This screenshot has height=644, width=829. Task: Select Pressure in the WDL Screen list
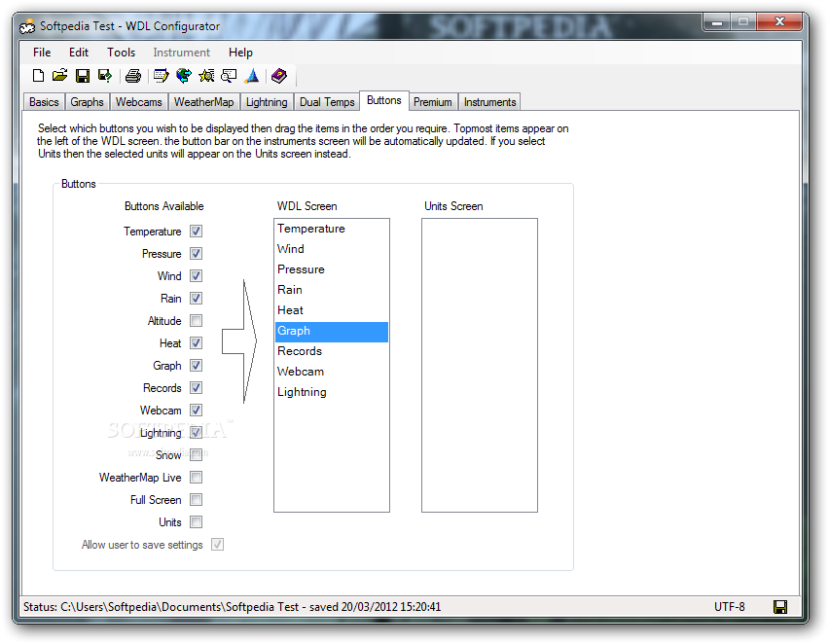pyautogui.click(x=332, y=269)
